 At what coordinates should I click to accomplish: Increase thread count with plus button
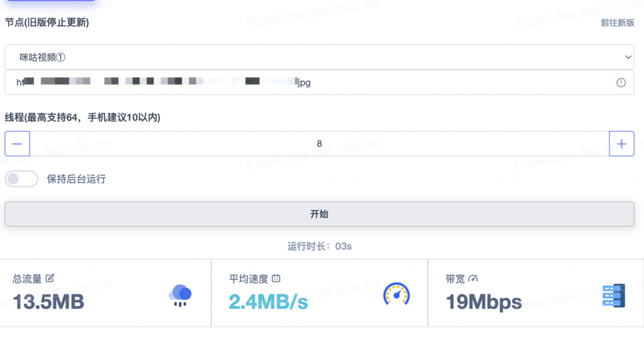pos(621,144)
